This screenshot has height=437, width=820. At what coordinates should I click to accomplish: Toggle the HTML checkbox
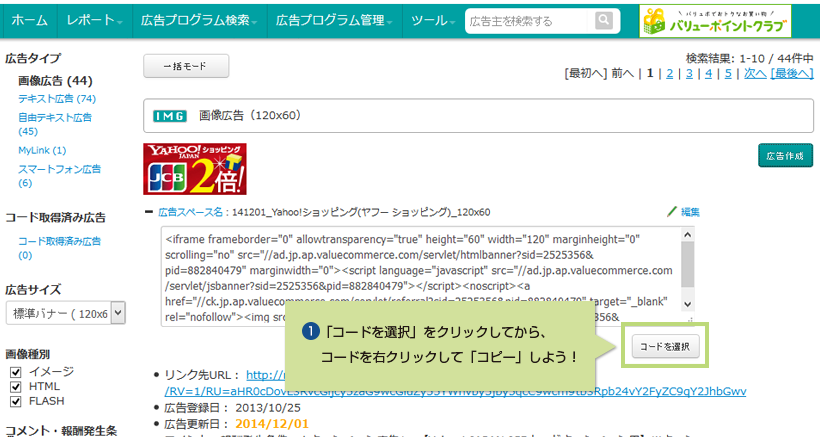pos(16,387)
